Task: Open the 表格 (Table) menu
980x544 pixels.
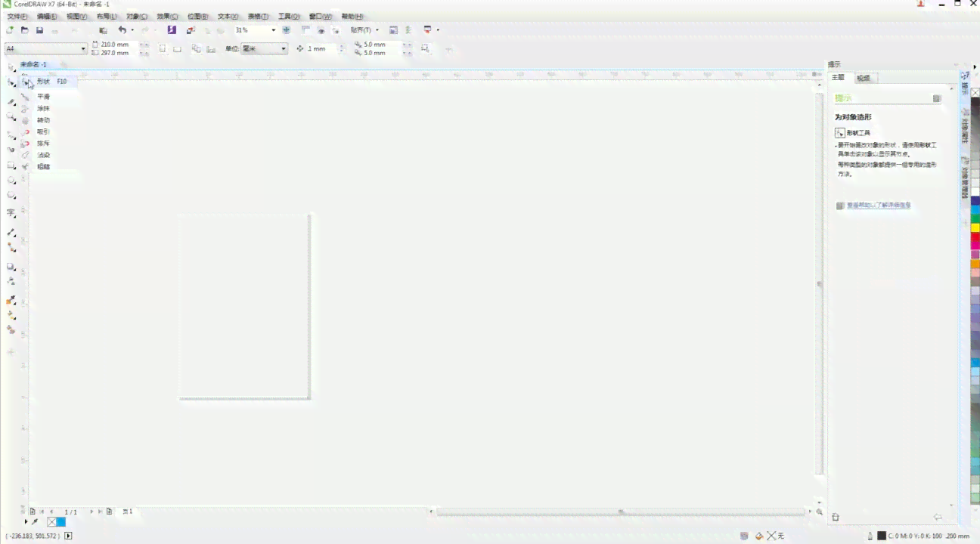Action: coord(258,16)
